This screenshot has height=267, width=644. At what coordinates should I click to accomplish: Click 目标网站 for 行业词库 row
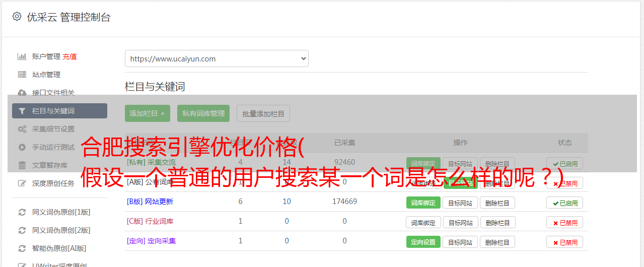point(460,222)
